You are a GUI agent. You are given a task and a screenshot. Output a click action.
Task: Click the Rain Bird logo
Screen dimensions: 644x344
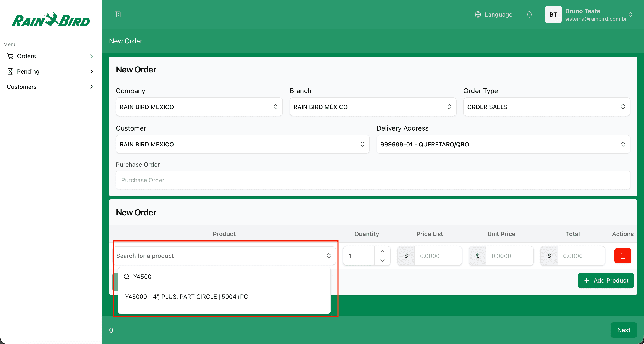point(51,20)
